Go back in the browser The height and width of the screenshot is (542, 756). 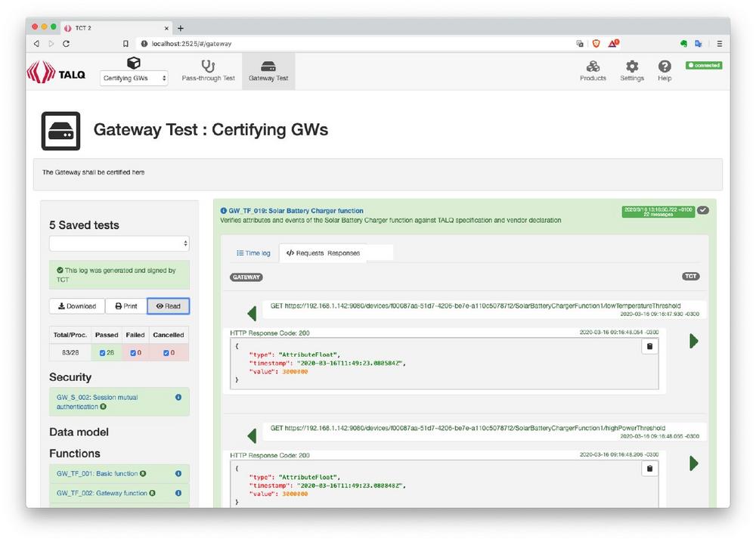(x=36, y=43)
